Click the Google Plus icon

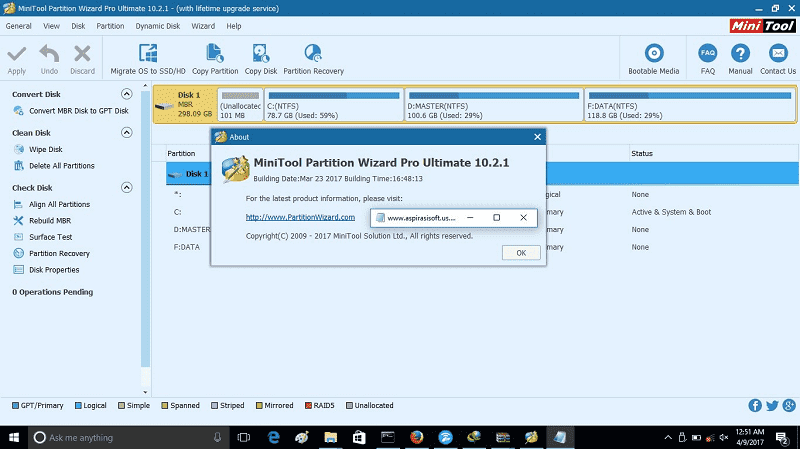coord(789,406)
